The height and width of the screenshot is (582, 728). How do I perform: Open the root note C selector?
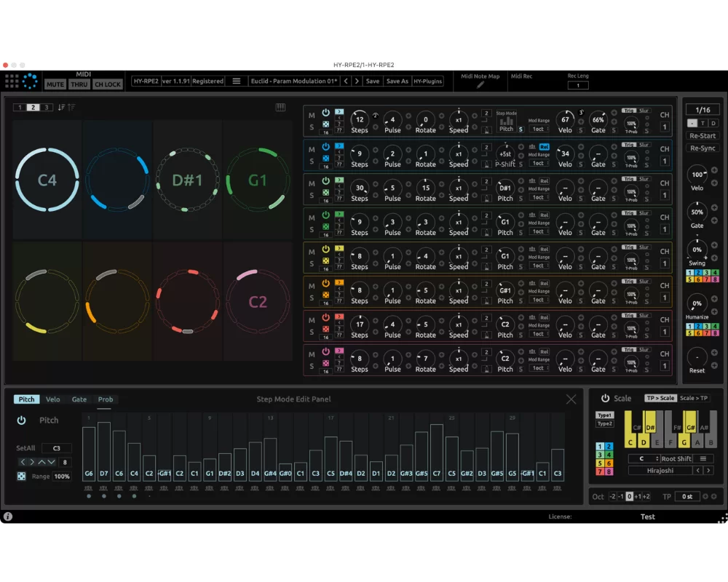pyautogui.click(x=644, y=458)
